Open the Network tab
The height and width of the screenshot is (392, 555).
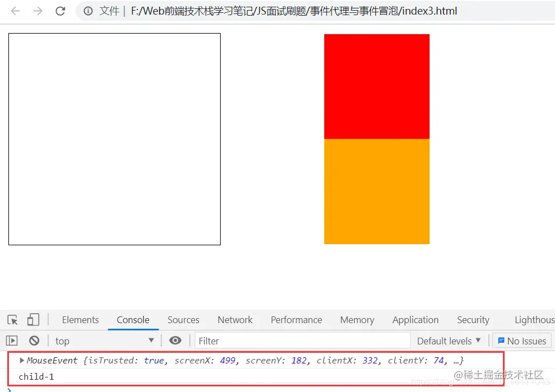pyautogui.click(x=235, y=320)
